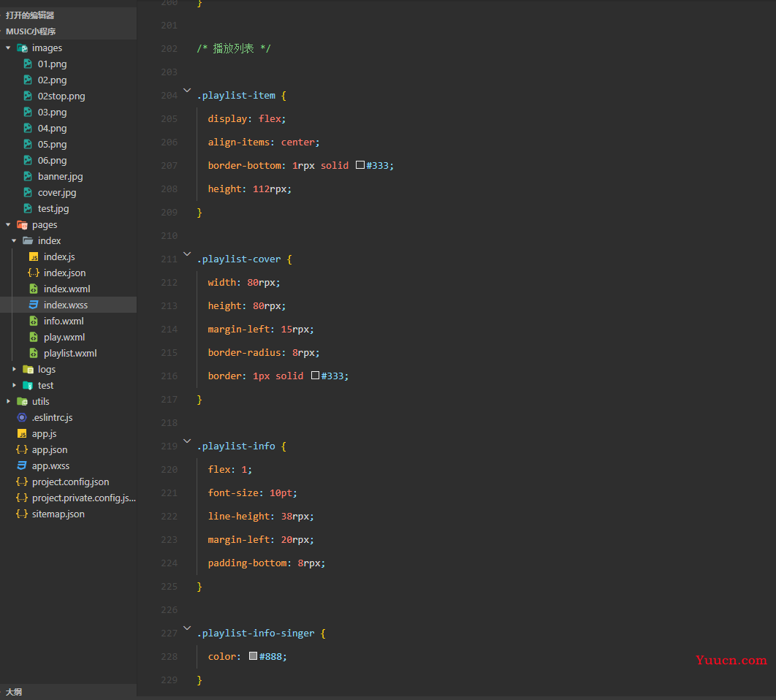Viewport: 776px width, 700px height.
Task: Click the 05.png file icon
Action: click(28, 144)
